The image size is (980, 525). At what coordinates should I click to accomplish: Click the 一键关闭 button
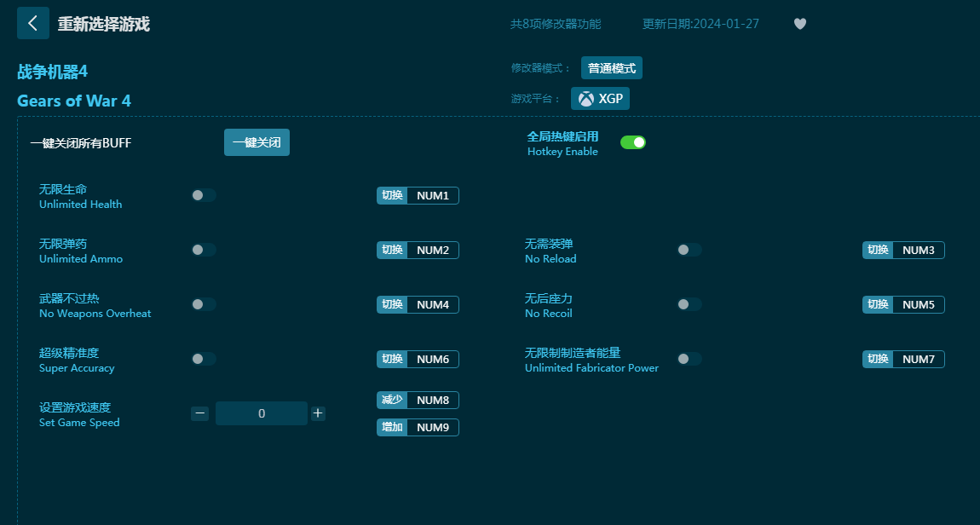pos(257,142)
